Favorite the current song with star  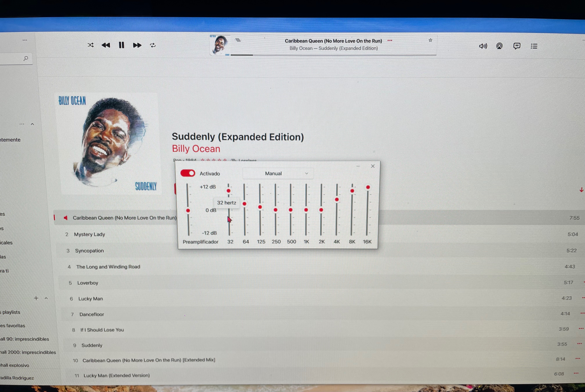[430, 40]
